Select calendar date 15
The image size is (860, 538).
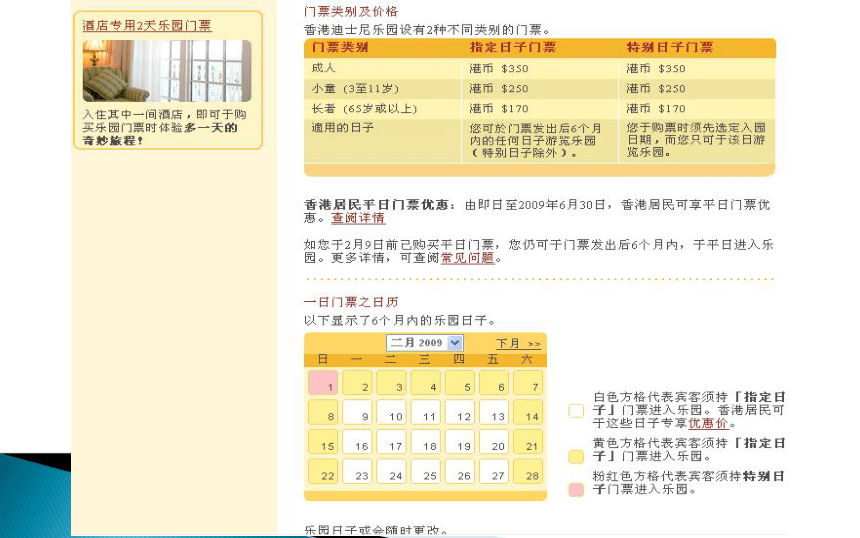point(323,442)
